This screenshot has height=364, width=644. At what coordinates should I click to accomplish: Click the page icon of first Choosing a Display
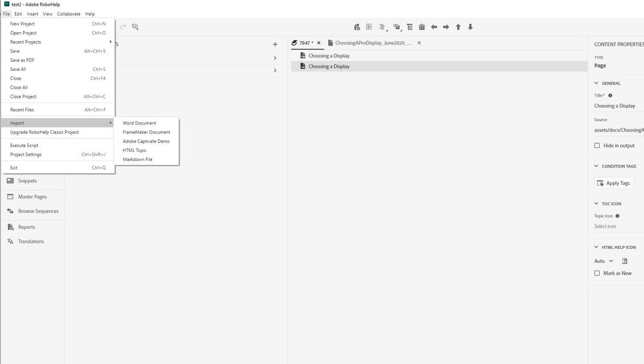point(303,55)
